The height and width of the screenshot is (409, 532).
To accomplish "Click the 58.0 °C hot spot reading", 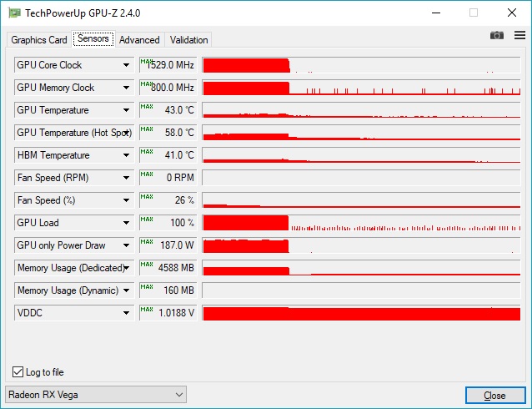I will [x=168, y=133].
